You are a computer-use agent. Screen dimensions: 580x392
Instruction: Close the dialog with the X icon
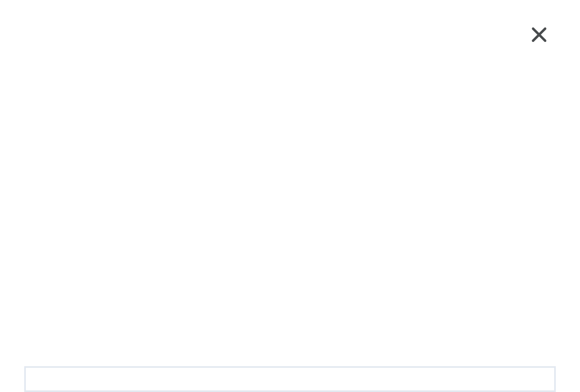(539, 35)
